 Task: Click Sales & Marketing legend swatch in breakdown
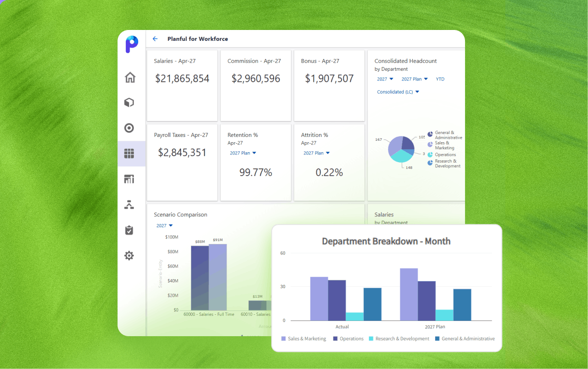pyautogui.click(x=284, y=339)
